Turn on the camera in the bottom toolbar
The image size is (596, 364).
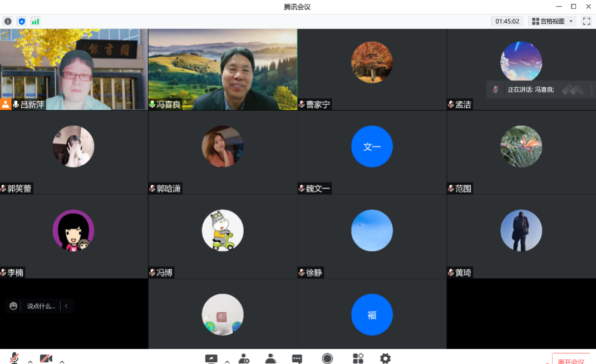coord(46,359)
